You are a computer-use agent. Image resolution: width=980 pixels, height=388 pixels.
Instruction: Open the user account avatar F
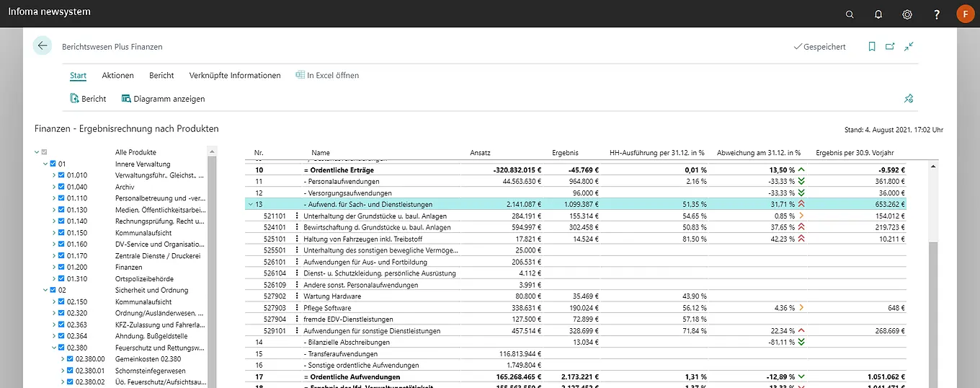[965, 14]
